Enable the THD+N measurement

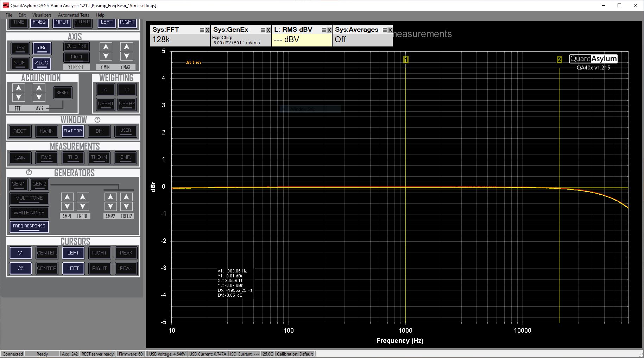tap(99, 157)
